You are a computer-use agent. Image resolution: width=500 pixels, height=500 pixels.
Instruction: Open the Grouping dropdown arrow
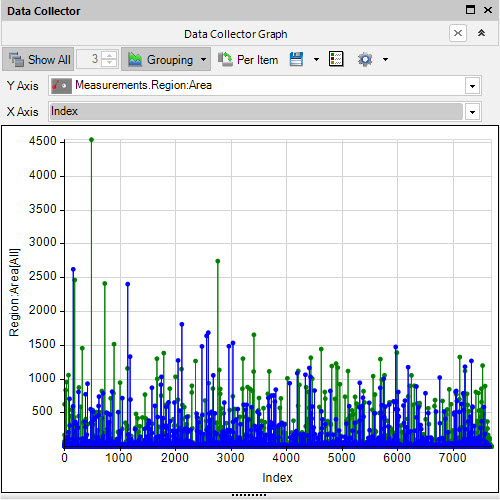tap(204, 60)
